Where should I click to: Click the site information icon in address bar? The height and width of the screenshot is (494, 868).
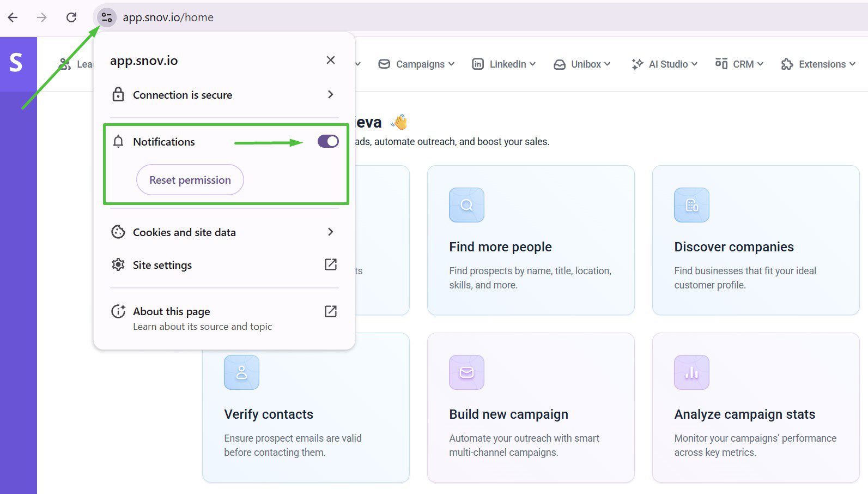107,17
